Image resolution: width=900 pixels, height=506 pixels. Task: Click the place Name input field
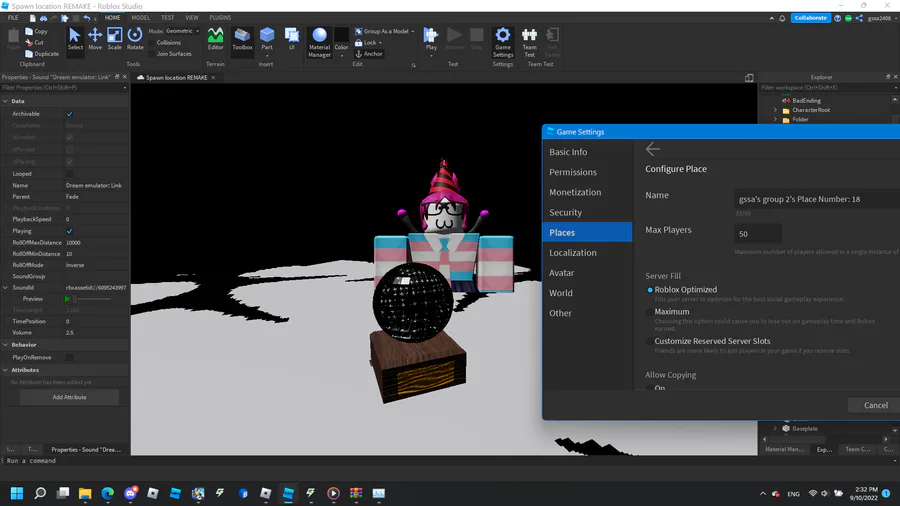(x=817, y=199)
